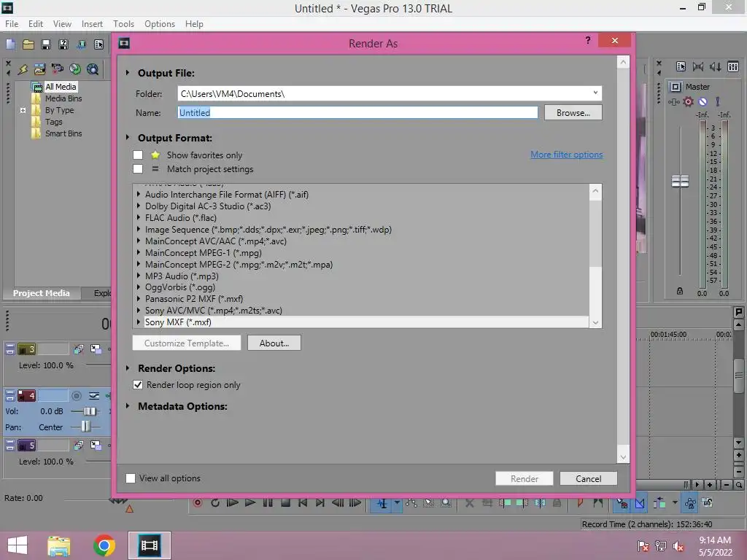Open the Insert menu
747x560 pixels.
[x=92, y=24]
